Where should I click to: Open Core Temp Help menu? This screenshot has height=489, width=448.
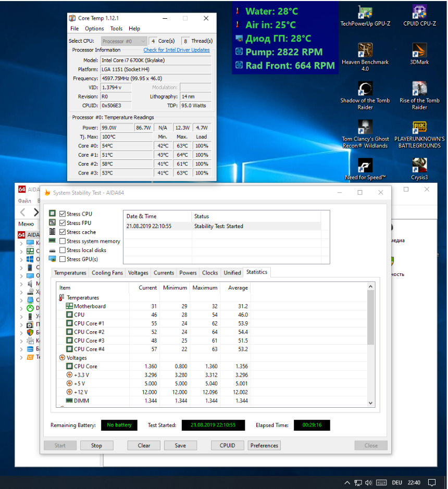click(x=134, y=28)
